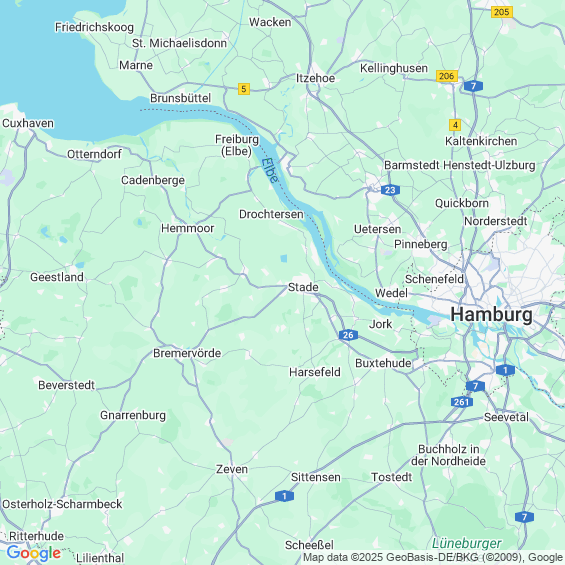Click the Elbe river label

point(270,170)
